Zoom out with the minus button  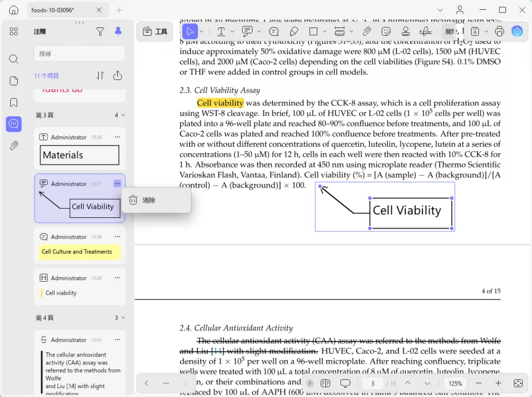click(478, 383)
